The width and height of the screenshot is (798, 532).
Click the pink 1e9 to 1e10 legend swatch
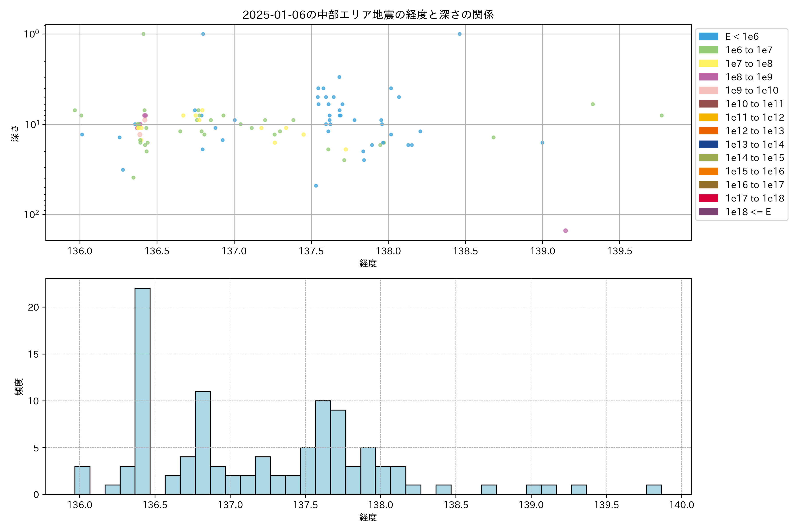[x=708, y=90]
